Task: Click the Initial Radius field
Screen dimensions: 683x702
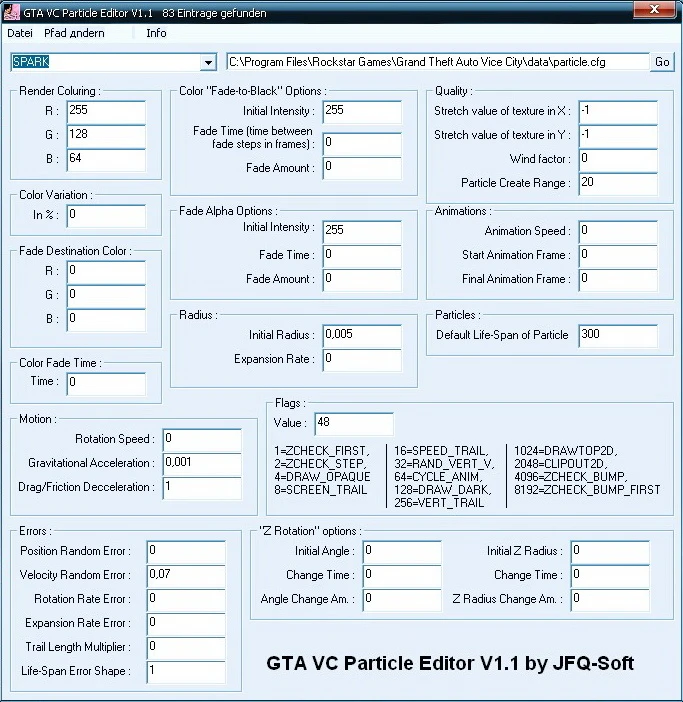Action: (x=362, y=336)
